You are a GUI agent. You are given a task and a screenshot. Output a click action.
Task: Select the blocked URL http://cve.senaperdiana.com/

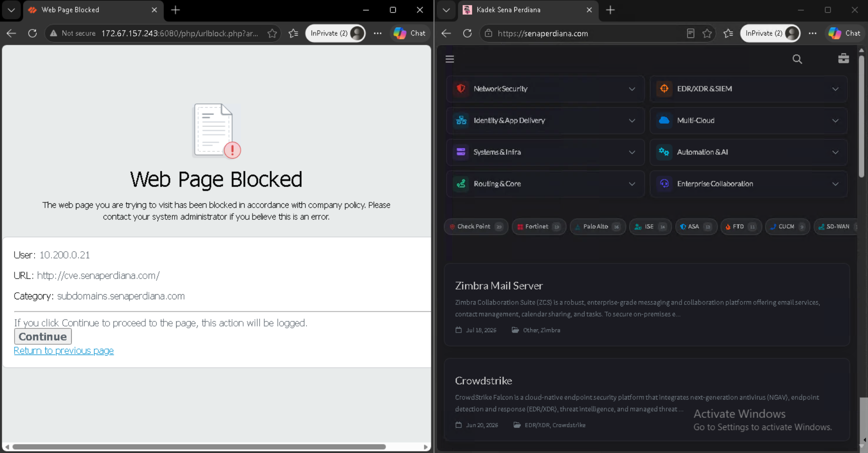point(98,275)
